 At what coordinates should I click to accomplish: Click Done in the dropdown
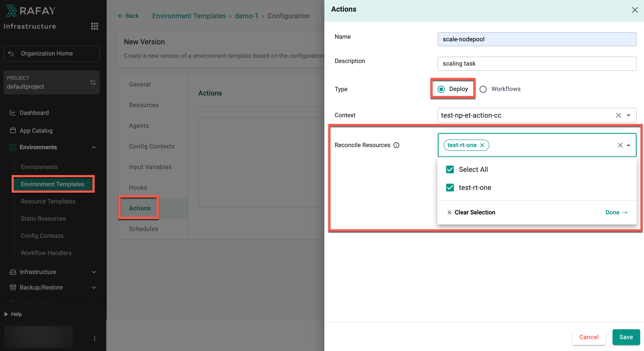click(616, 212)
